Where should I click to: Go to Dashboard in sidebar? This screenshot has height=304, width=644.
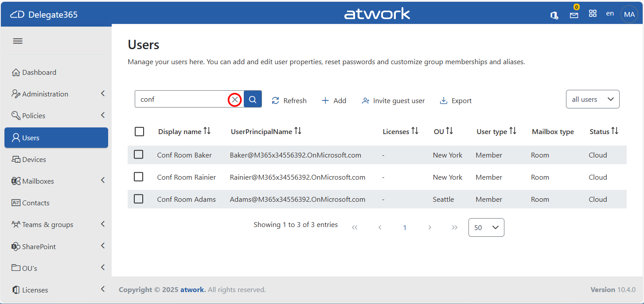[x=39, y=72]
